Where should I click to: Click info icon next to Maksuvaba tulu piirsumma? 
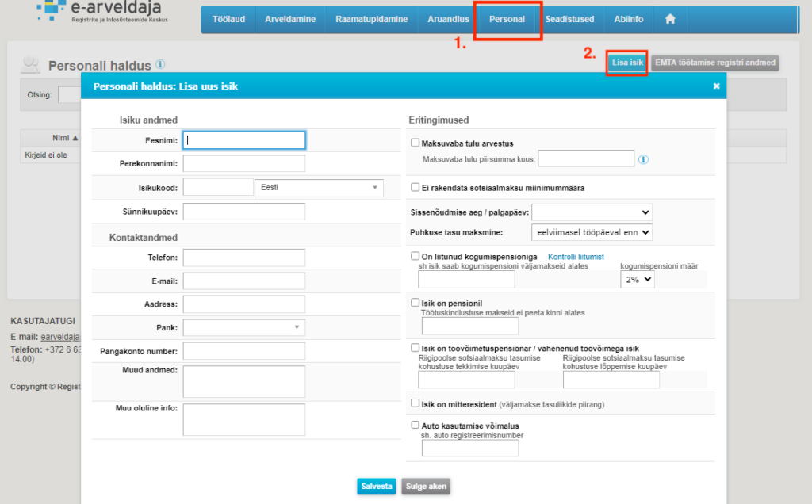[644, 159]
